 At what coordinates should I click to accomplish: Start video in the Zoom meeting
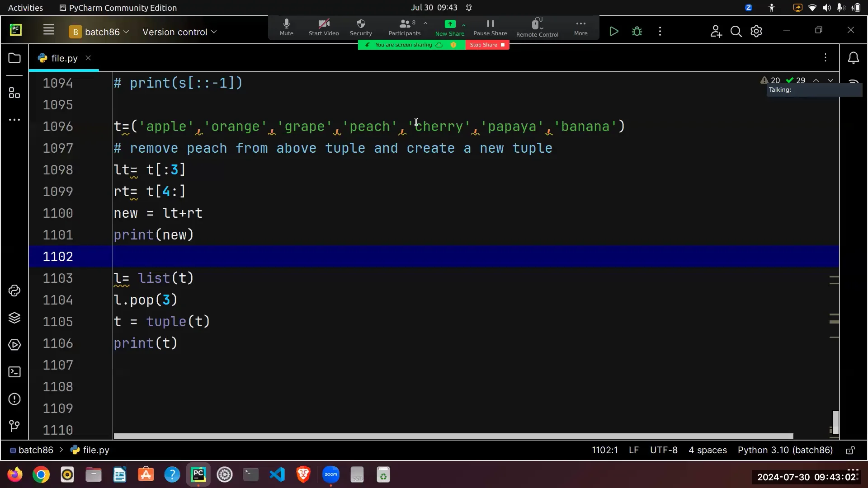(x=323, y=26)
